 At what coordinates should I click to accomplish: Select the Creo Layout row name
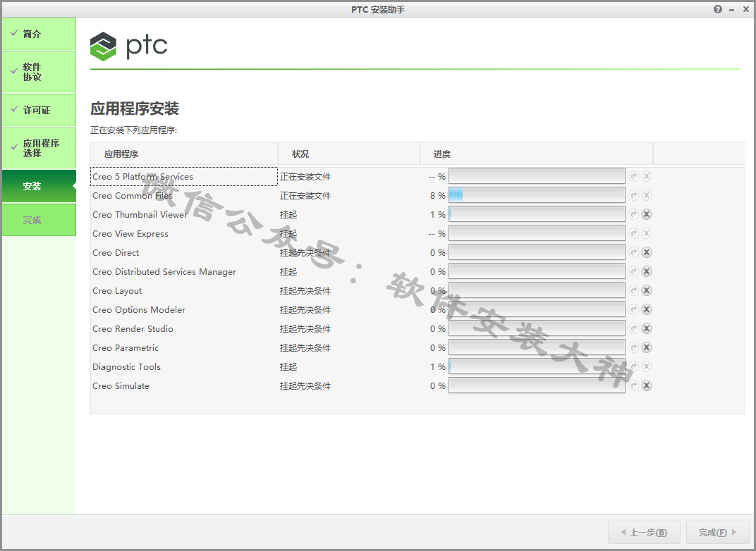click(117, 291)
